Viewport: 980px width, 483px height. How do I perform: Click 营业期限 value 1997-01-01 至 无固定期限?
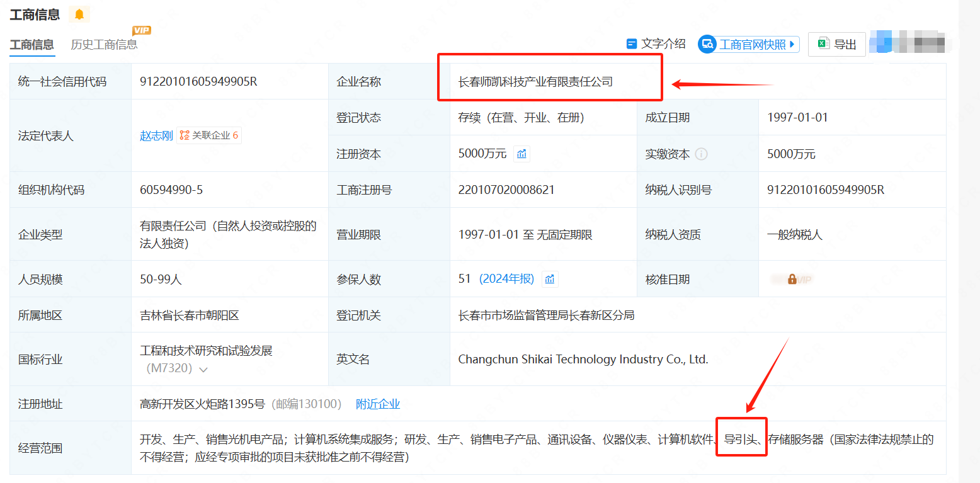click(x=525, y=235)
